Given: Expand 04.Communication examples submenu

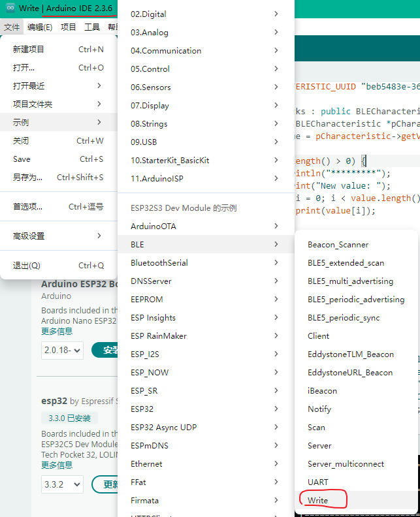Looking at the screenshot, I should 206,50.
